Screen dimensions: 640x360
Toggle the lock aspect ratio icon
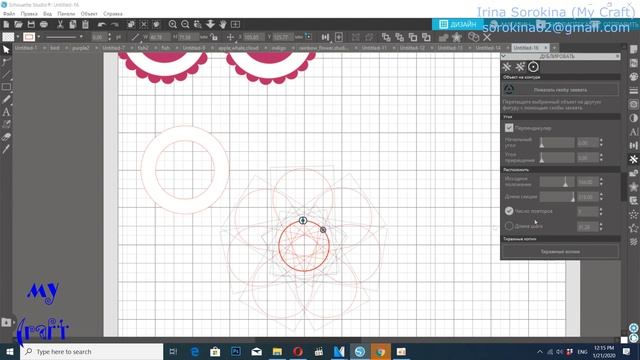[214, 37]
